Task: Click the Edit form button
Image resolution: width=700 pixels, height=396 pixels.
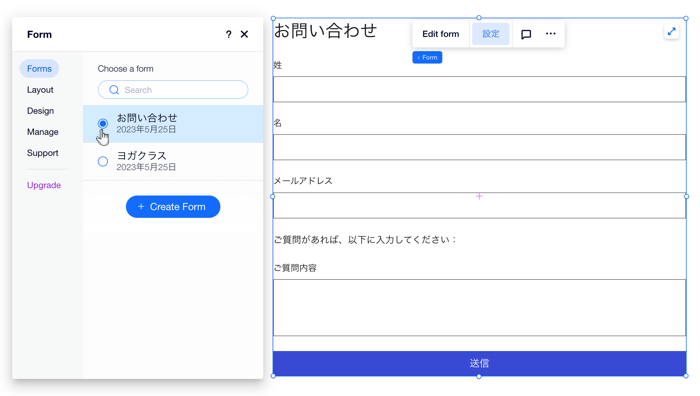Action: pyautogui.click(x=441, y=34)
